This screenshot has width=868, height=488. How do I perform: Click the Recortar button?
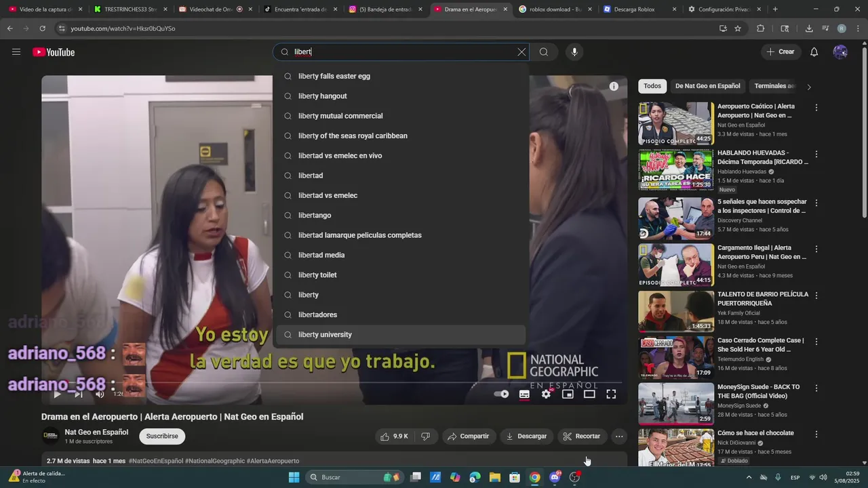point(582,436)
